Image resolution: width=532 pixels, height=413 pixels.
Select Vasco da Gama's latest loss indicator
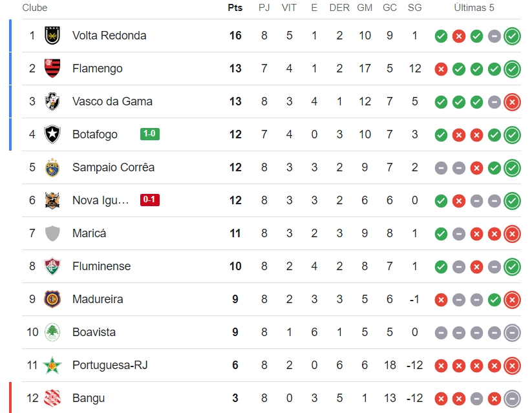[512, 102]
